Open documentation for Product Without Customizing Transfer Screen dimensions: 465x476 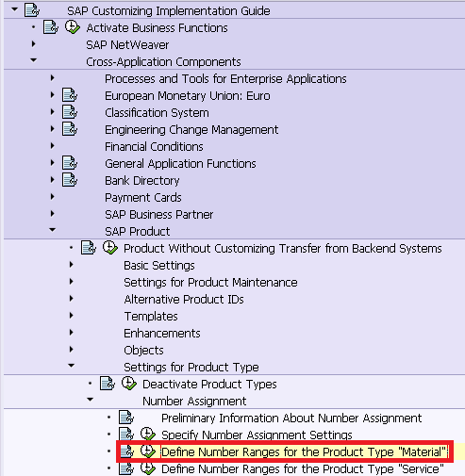coord(89,248)
